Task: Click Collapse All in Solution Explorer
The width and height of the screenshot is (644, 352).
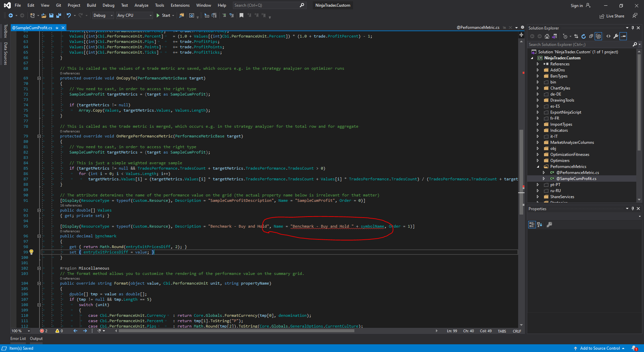Action: tap(591, 36)
